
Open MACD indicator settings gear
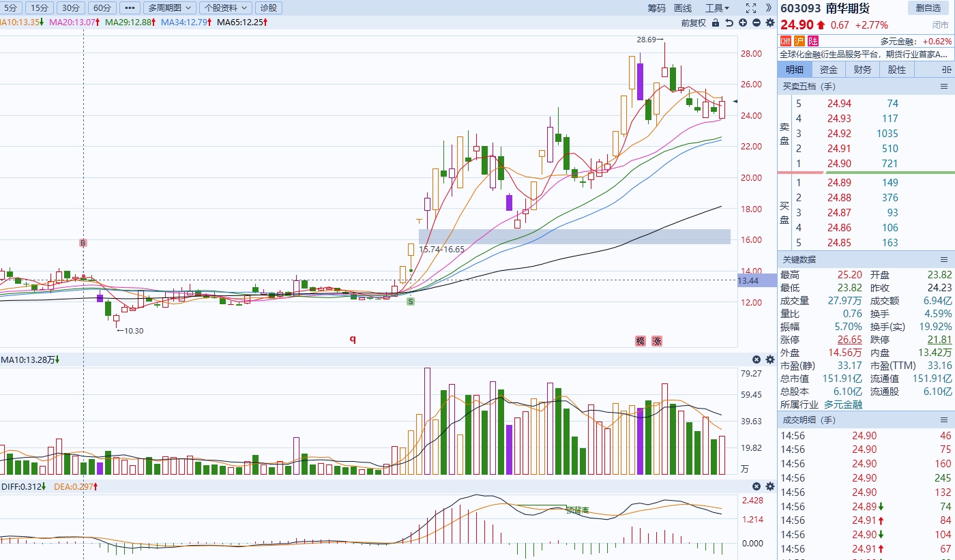coord(769,486)
